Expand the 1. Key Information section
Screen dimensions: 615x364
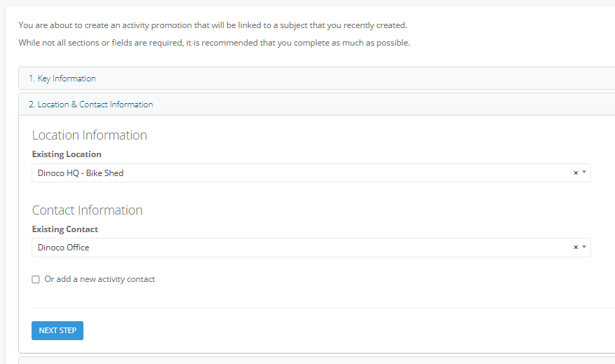click(62, 79)
